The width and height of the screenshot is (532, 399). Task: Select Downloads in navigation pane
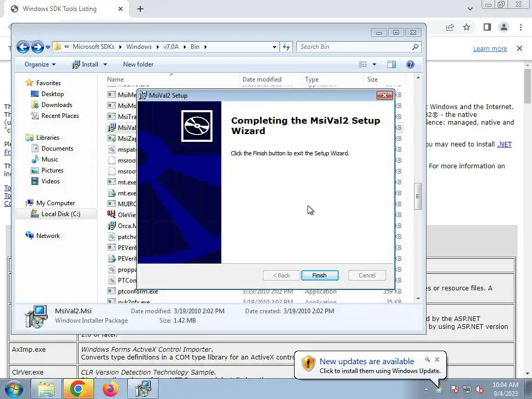[x=57, y=104]
